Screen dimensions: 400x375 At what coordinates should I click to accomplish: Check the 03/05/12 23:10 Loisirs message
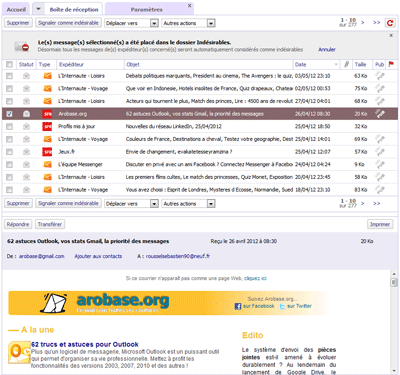tap(9, 76)
